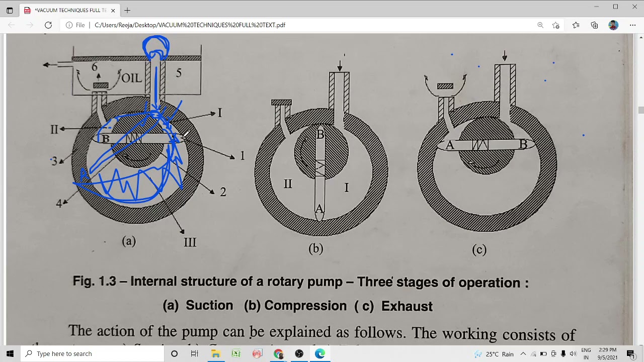This screenshot has height=362, width=644.
Task: Refresh the PDF page
Action: pos(48,25)
